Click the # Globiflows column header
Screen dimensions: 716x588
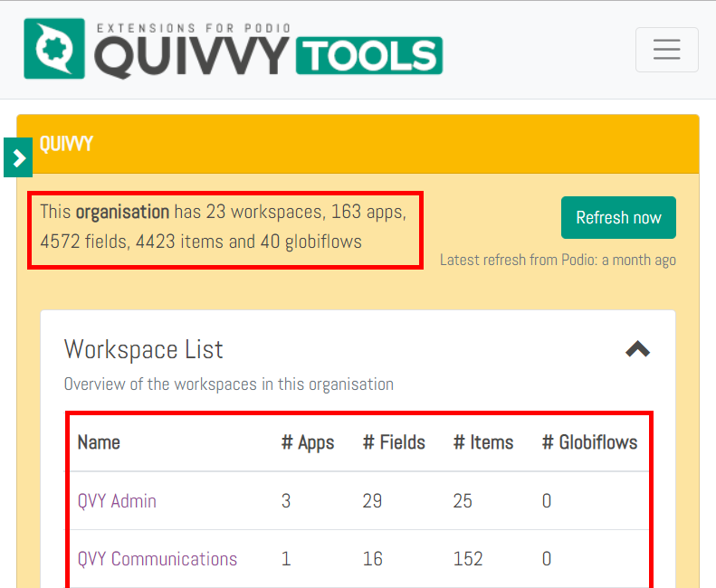click(589, 442)
